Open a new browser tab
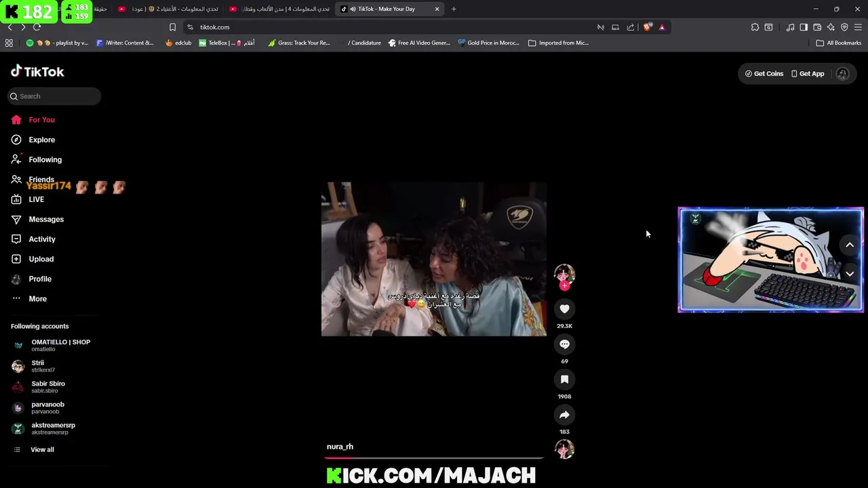This screenshot has width=868, height=488. pyautogui.click(x=454, y=9)
